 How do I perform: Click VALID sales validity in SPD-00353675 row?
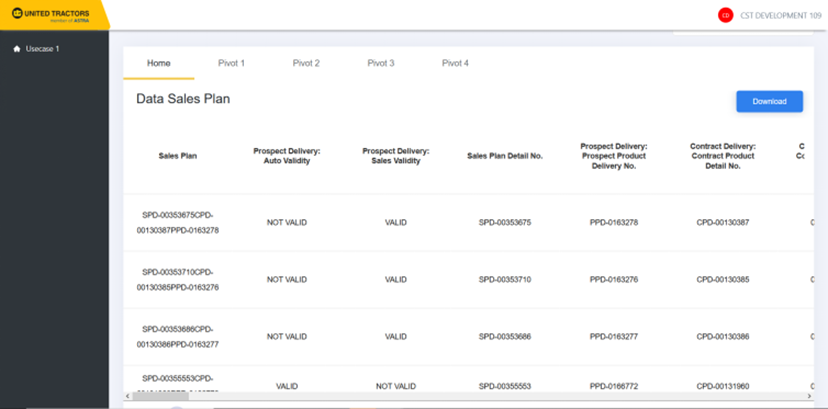(396, 223)
